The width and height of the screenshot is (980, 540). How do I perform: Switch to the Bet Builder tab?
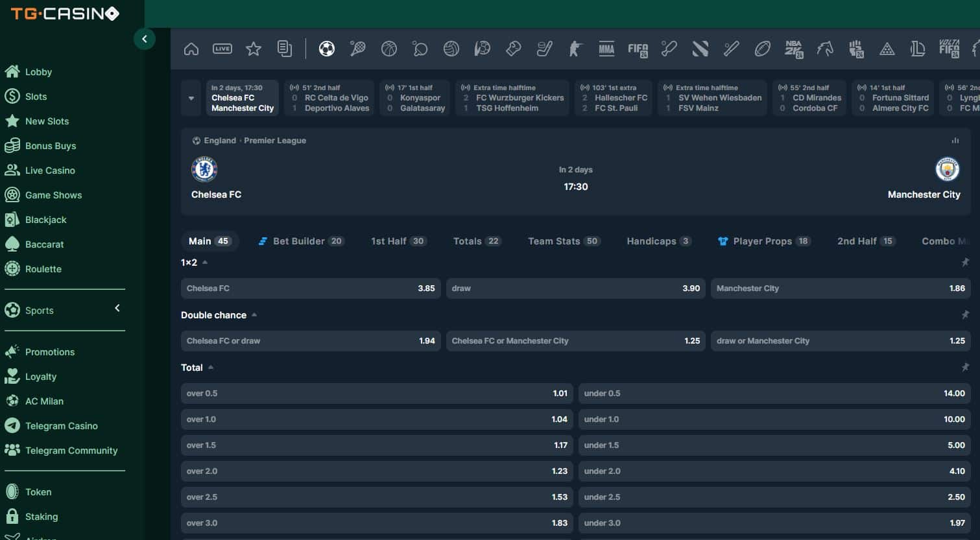tap(302, 241)
